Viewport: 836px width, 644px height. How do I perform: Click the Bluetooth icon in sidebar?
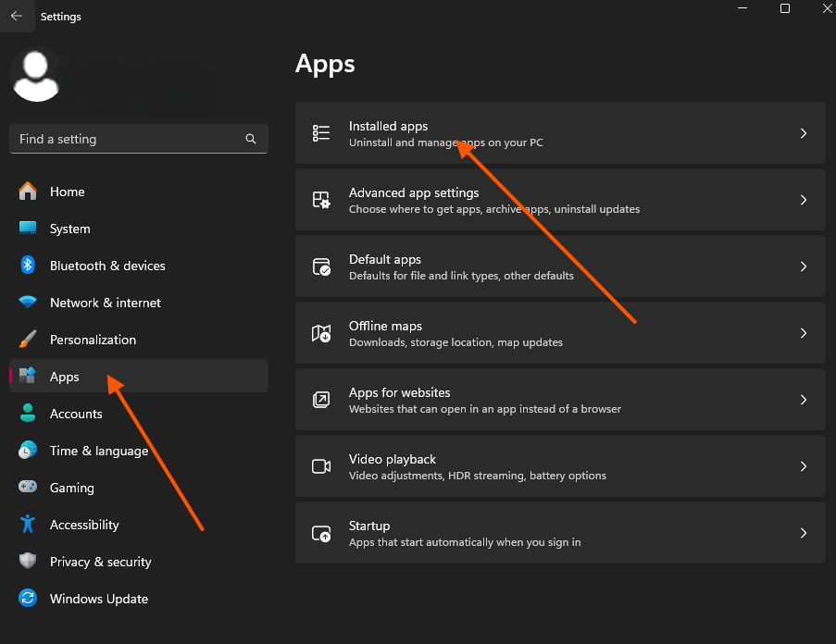coord(28,265)
